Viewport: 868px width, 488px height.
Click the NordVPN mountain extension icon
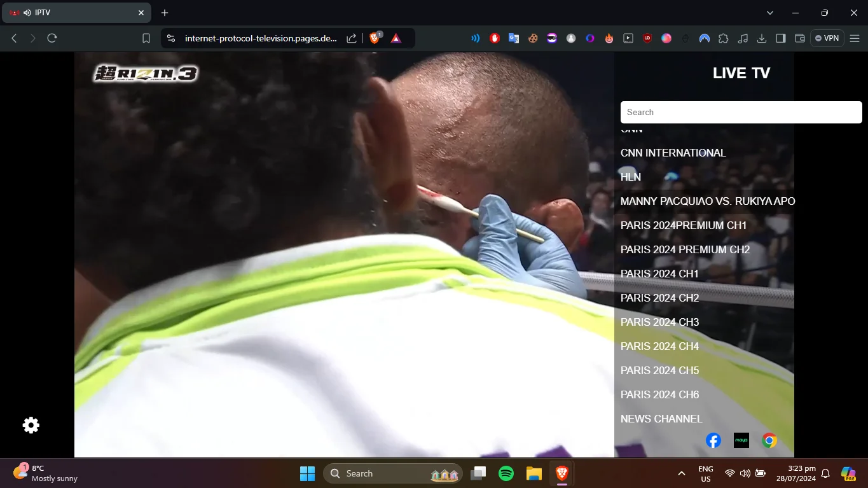[x=705, y=38]
